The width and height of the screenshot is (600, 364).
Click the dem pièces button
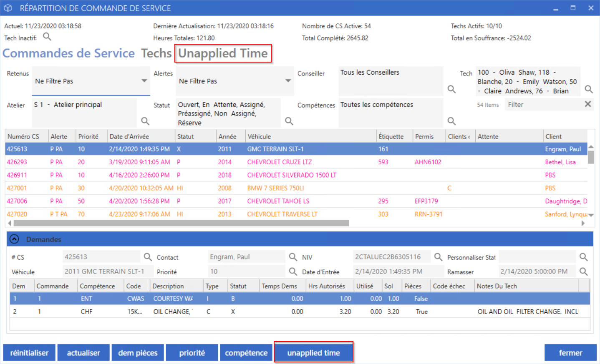pyautogui.click(x=138, y=353)
